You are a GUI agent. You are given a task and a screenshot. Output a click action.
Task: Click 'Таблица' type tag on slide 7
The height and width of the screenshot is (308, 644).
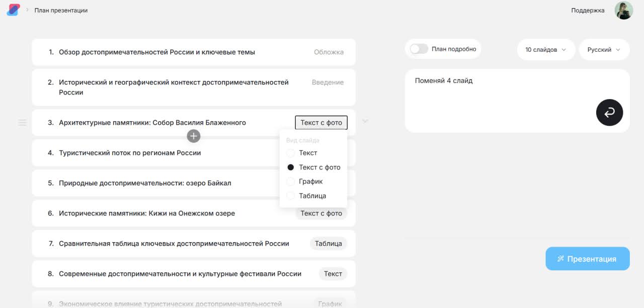pos(328,244)
